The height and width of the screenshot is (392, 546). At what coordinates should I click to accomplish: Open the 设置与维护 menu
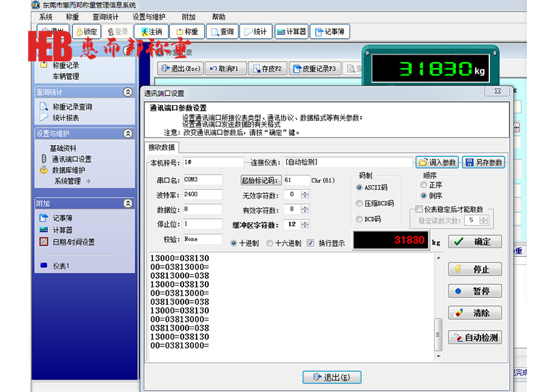click(x=148, y=17)
